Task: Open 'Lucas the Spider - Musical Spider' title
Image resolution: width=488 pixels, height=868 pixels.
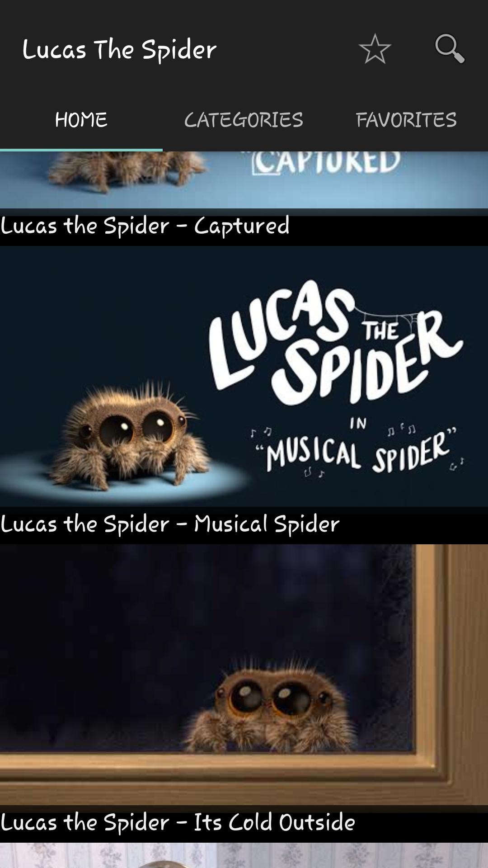Action: coord(170,524)
